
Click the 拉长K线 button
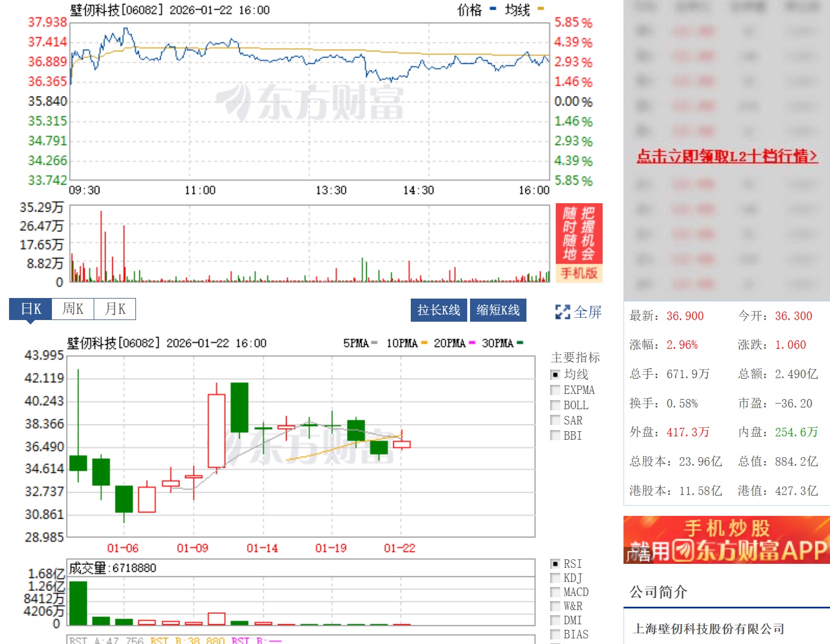[x=439, y=310]
